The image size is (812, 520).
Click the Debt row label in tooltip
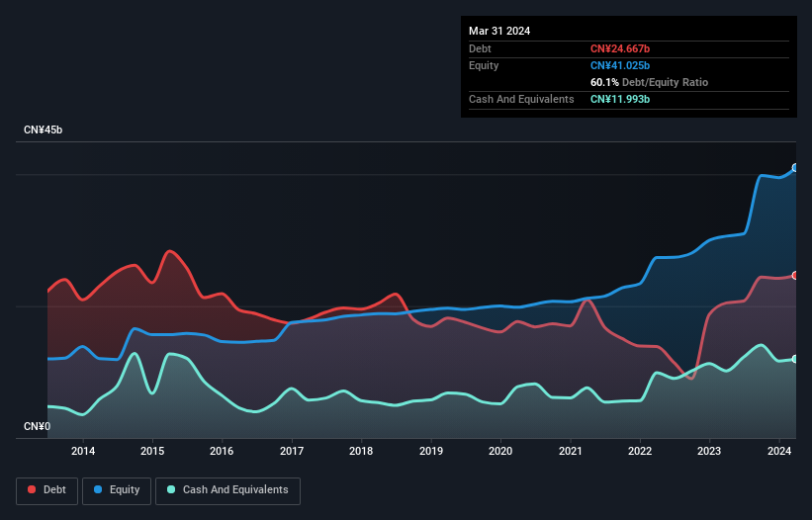480,48
